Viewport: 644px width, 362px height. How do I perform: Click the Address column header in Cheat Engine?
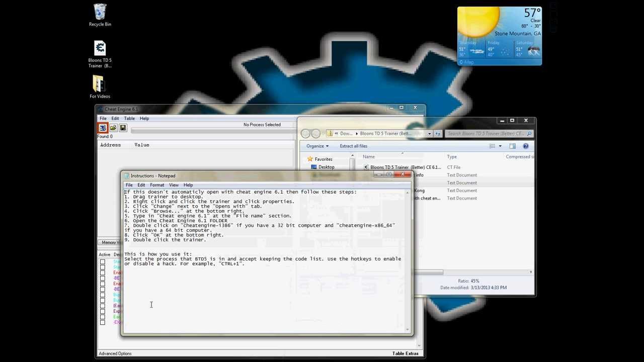coord(111,145)
